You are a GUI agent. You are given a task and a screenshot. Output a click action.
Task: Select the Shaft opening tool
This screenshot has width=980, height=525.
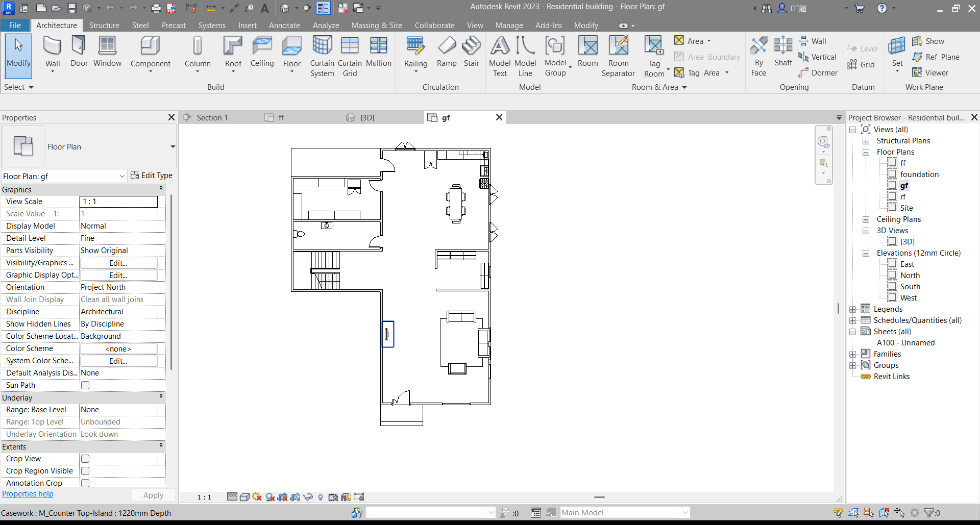(783, 52)
